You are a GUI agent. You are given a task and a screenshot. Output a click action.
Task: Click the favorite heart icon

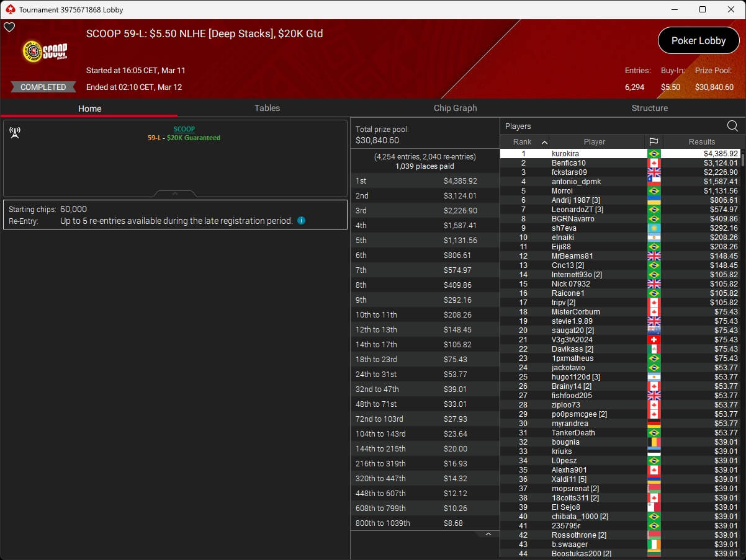click(x=9, y=27)
